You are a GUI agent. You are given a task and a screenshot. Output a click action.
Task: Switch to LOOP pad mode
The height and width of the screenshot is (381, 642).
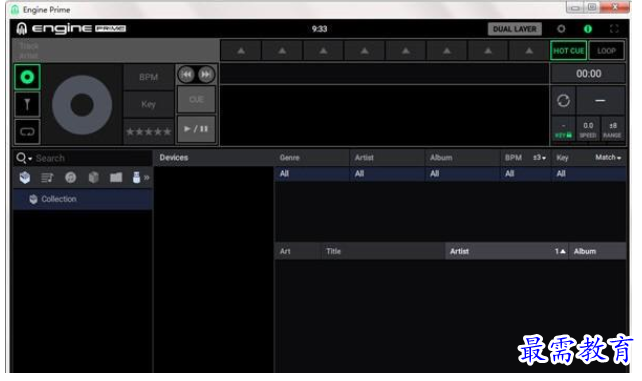tap(606, 51)
